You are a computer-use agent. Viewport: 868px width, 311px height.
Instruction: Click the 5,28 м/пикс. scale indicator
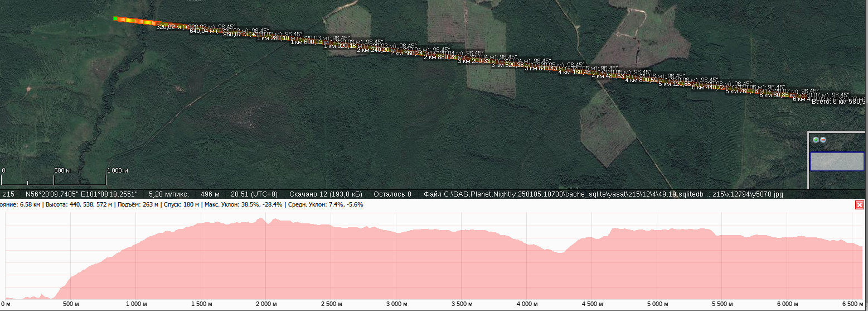tap(169, 194)
